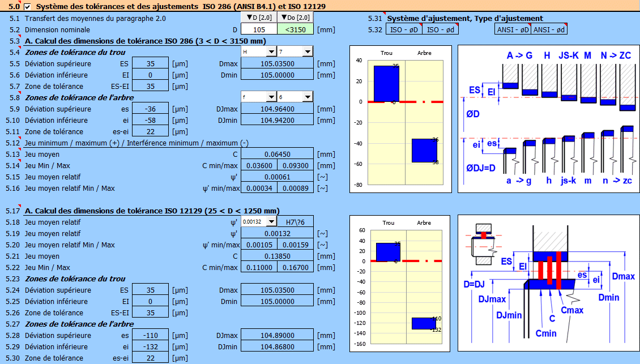
Task: Open the shaft tolerance grade dropdown 6
Action: point(296,97)
